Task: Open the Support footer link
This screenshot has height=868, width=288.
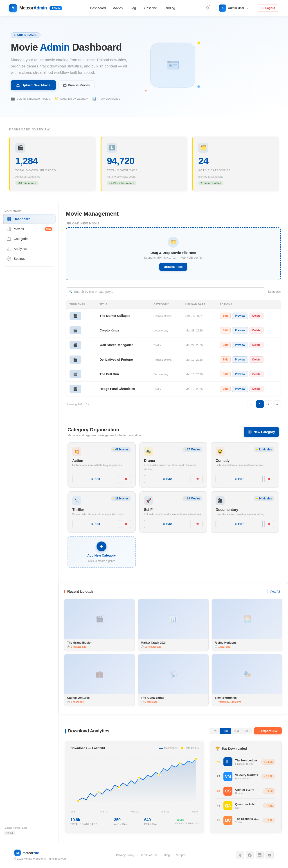Action: tap(181, 855)
